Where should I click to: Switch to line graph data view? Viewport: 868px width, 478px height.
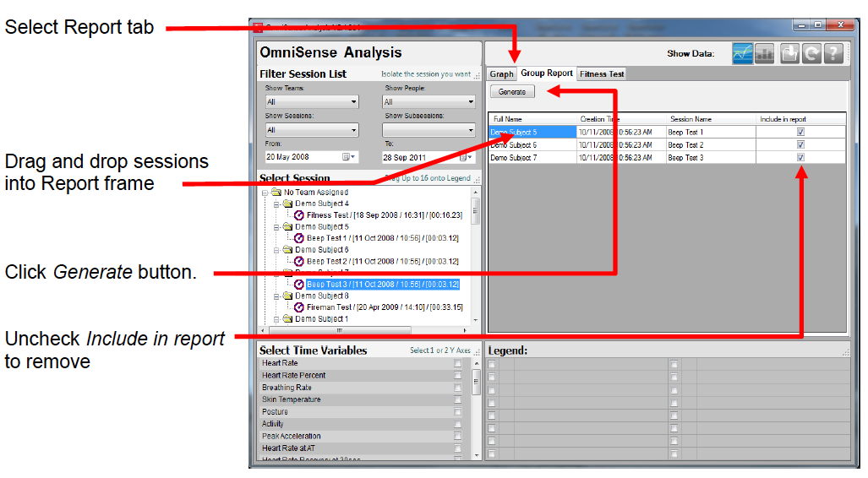point(742,54)
